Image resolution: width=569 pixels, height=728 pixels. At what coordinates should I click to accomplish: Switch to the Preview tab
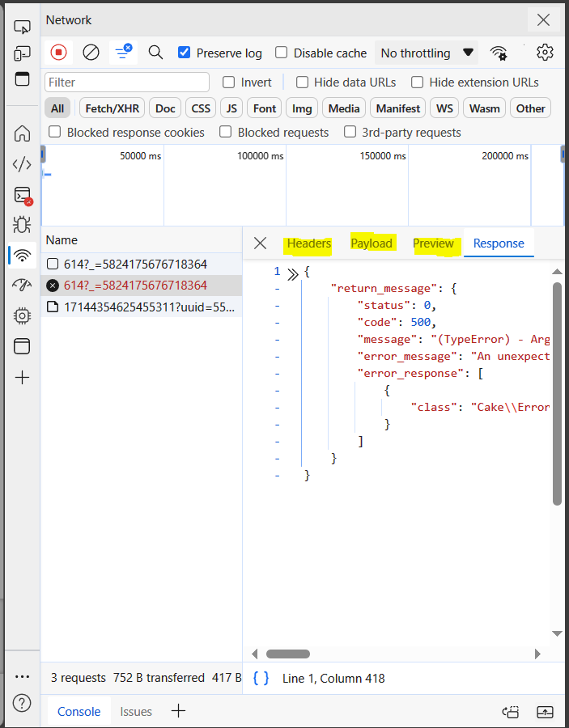pos(433,243)
